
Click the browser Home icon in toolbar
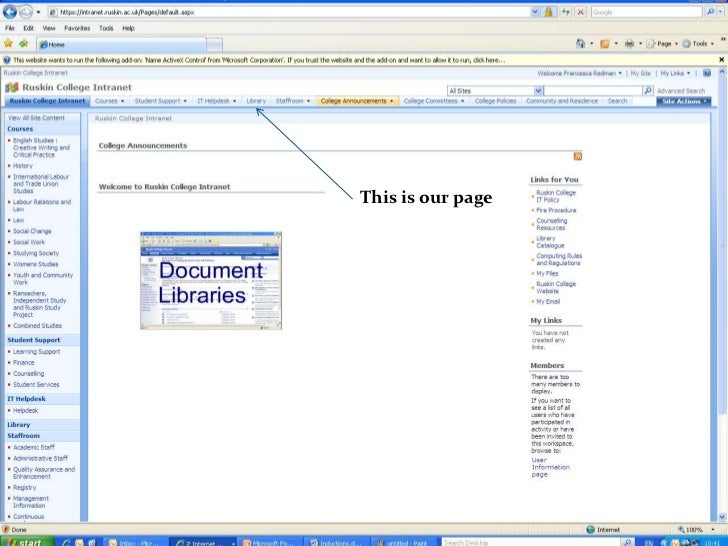point(580,44)
